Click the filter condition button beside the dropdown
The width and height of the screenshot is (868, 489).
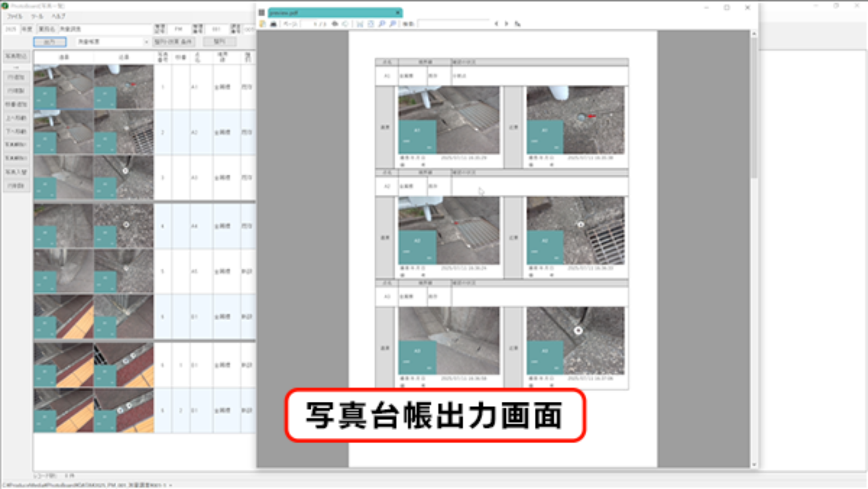tap(174, 42)
